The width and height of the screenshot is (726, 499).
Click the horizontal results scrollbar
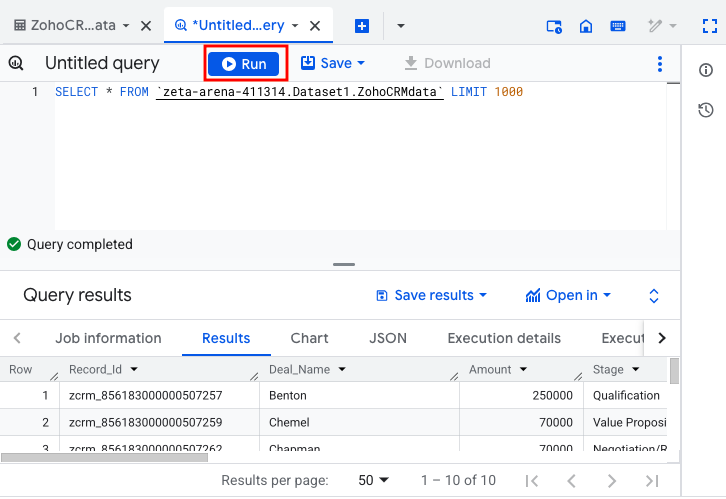pyautogui.click(x=105, y=458)
